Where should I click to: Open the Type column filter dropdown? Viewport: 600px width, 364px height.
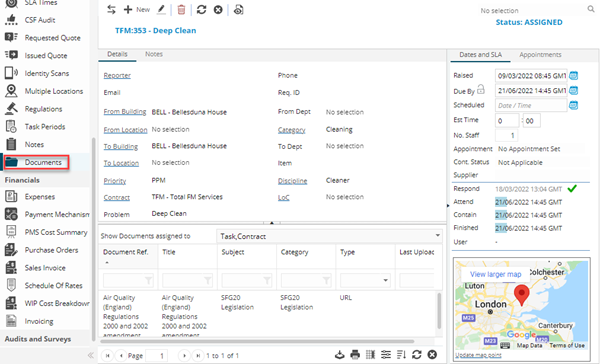[x=385, y=281]
